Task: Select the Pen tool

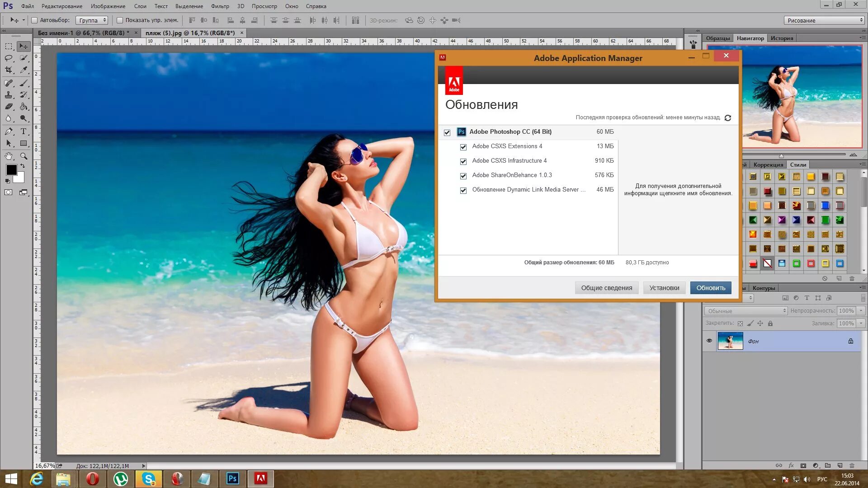Action: pyautogui.click(x=9, y=131)
